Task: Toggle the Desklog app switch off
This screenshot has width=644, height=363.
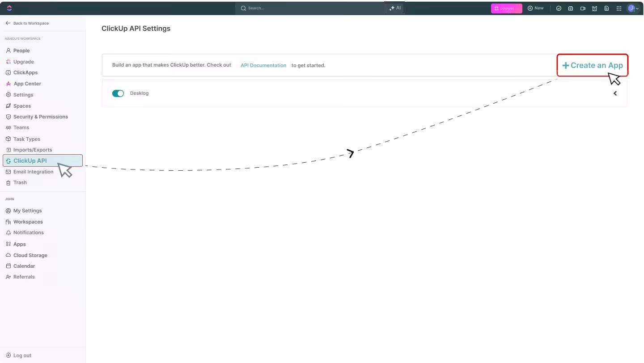Action: [118, 93]
